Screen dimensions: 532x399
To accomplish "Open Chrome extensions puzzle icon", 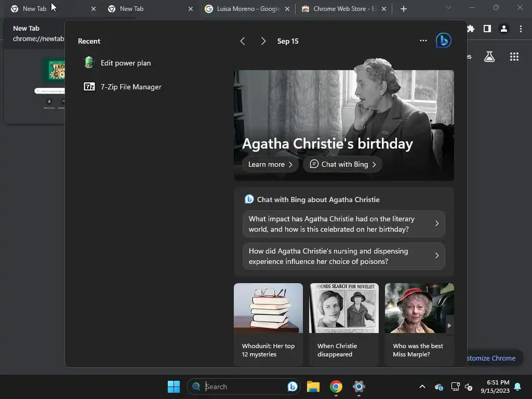I will pos(471,29).
